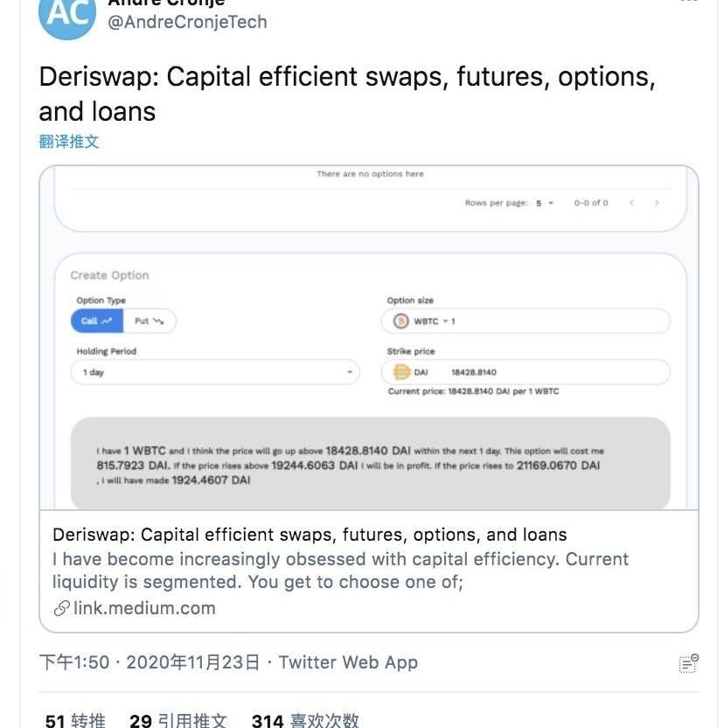
Task: Click the DAI coin icon
Action: pos(402,372)
